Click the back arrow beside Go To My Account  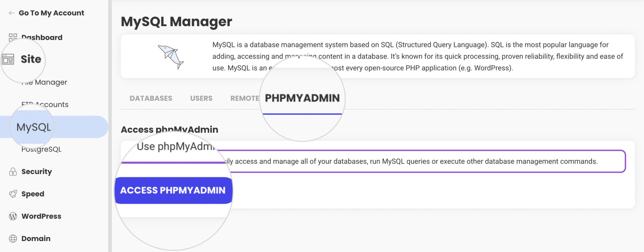coord(12,13)
